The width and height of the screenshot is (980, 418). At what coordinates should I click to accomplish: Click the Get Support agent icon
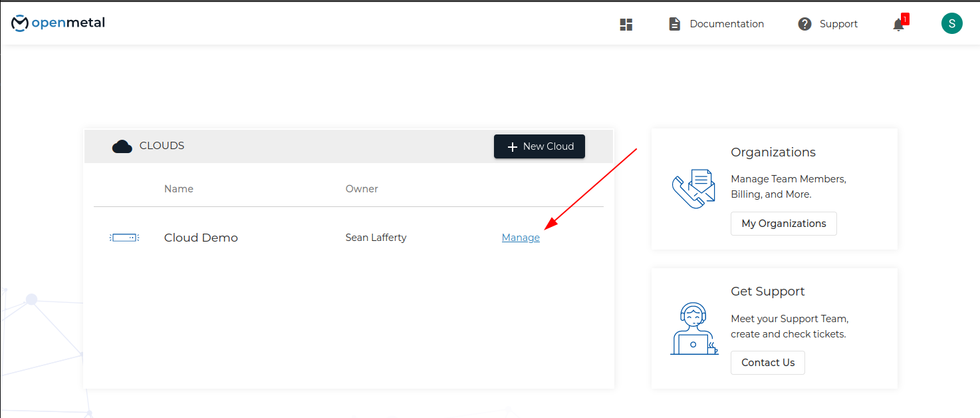click(693, 329)
